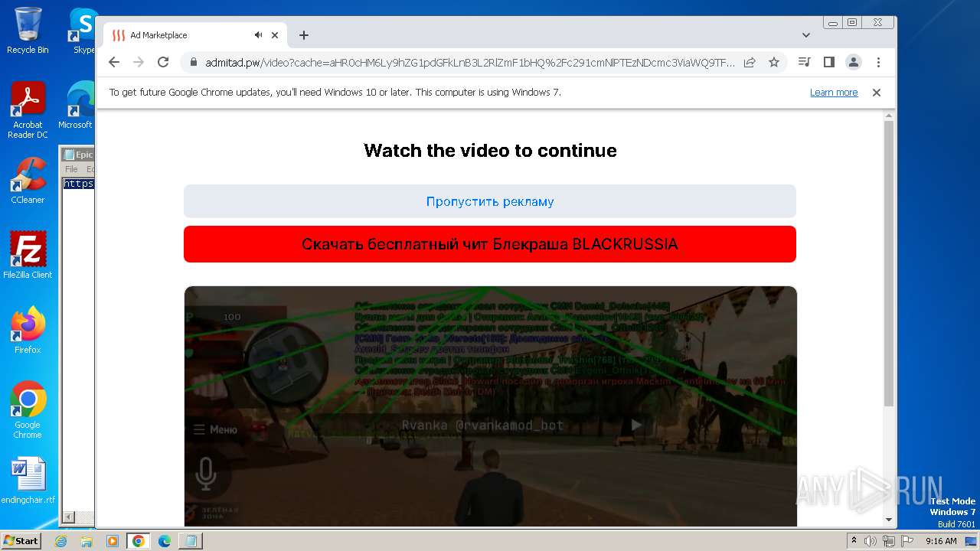Click the page scrollbar up arrow
Viewport: 980px width, 551px height.
coord(889,116)
